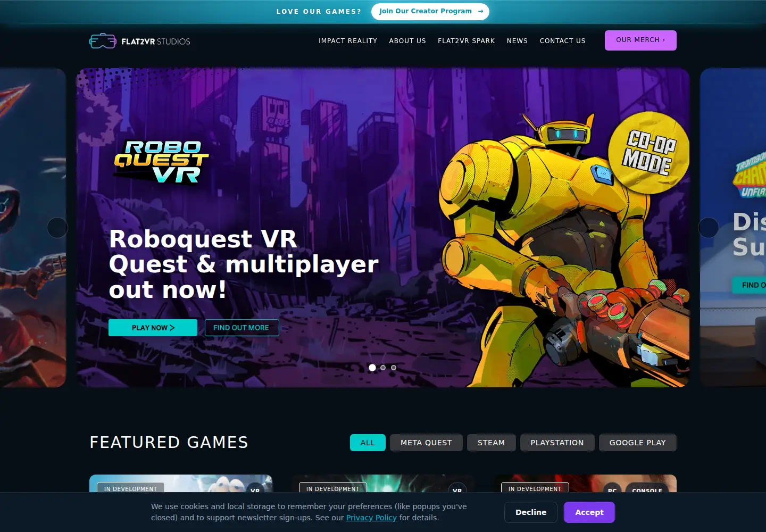Image resolution: width=766 pixels, height=532 pixels.
Task: Filter featured games by Steam
Action: (x=491, y=443)
